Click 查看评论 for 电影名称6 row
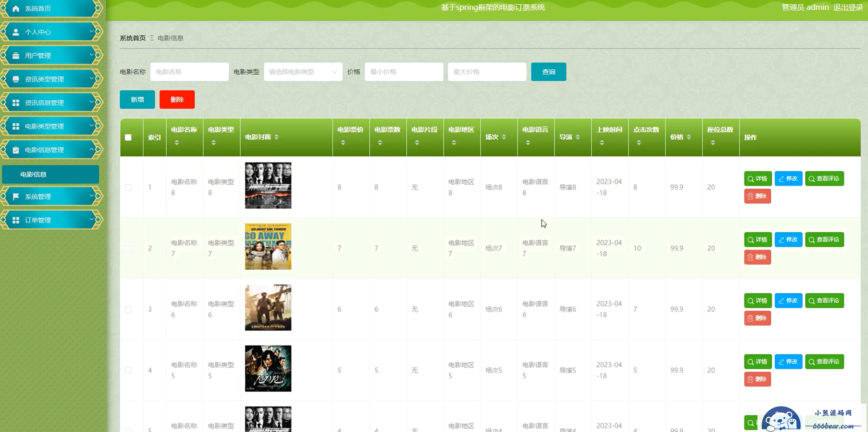This screenshot has height=432, width=868. click(x=824, y=300)
